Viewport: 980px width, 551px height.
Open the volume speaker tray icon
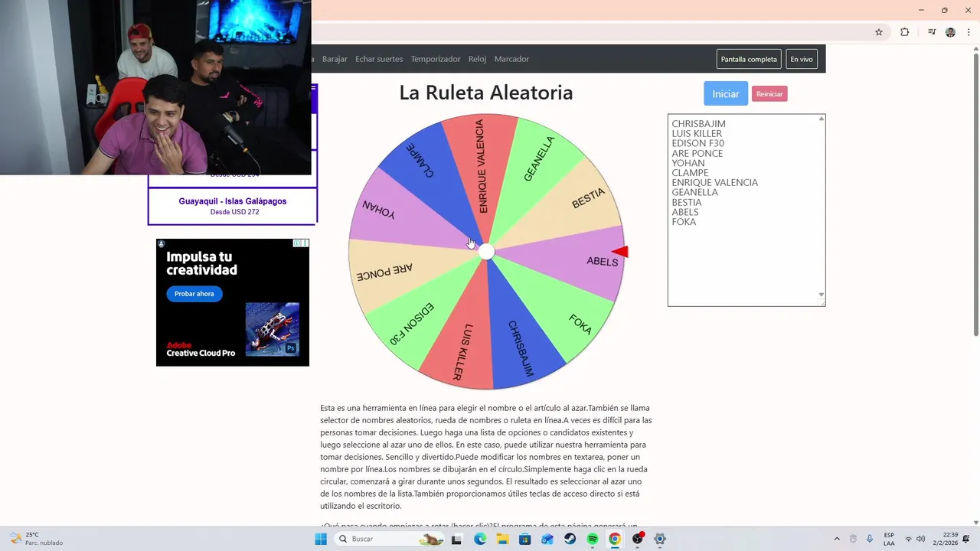(920, 539)
